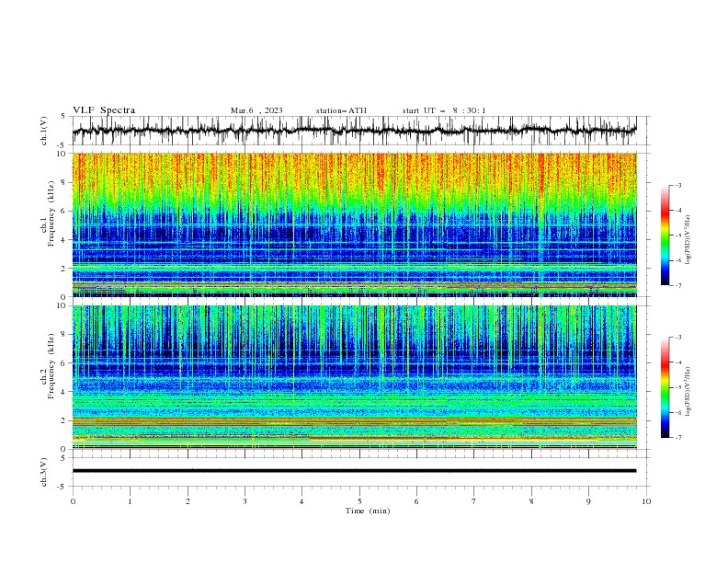Click the ch.3 flat black trace
This screenshot has height=563, width=728.
click(x=354, y=471)
